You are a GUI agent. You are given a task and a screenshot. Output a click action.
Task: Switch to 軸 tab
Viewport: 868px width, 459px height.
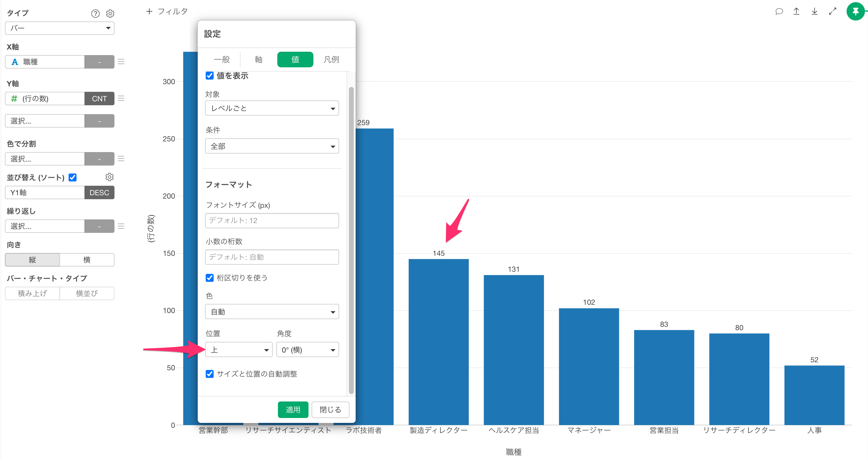pos(258,60)
